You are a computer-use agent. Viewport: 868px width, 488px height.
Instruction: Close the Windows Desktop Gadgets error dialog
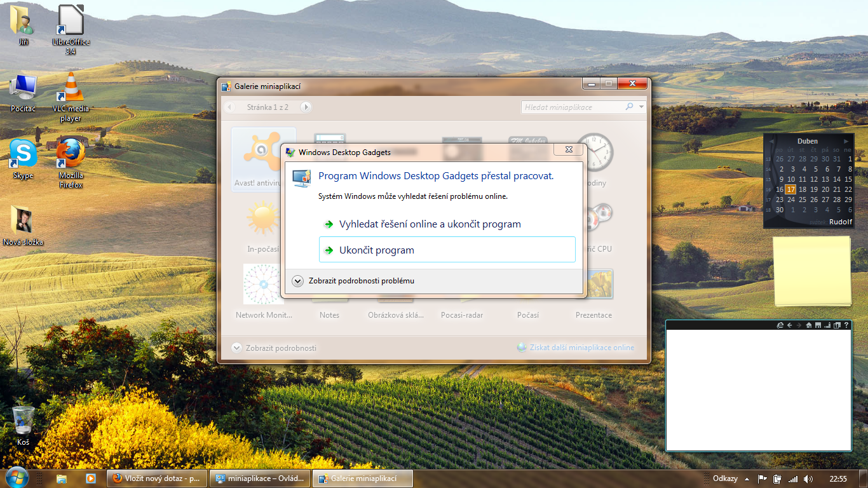[x=568, y=150]
